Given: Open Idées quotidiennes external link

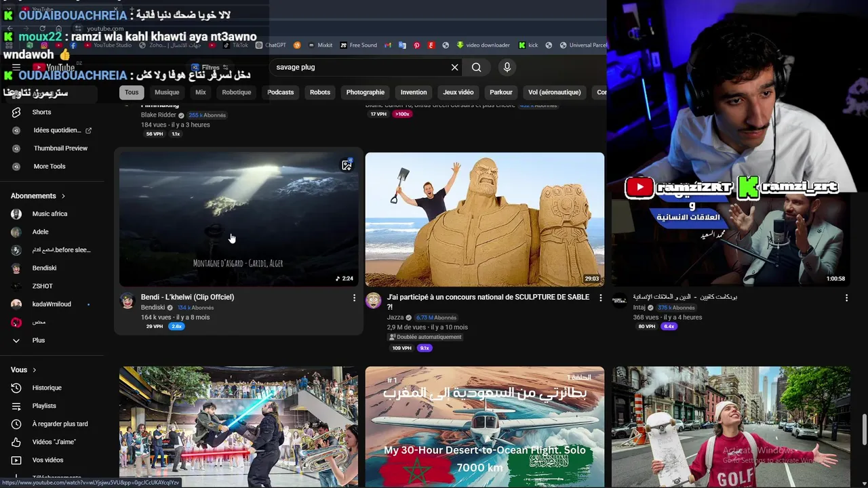Looking at the screenshot, I should click(52, 130).
